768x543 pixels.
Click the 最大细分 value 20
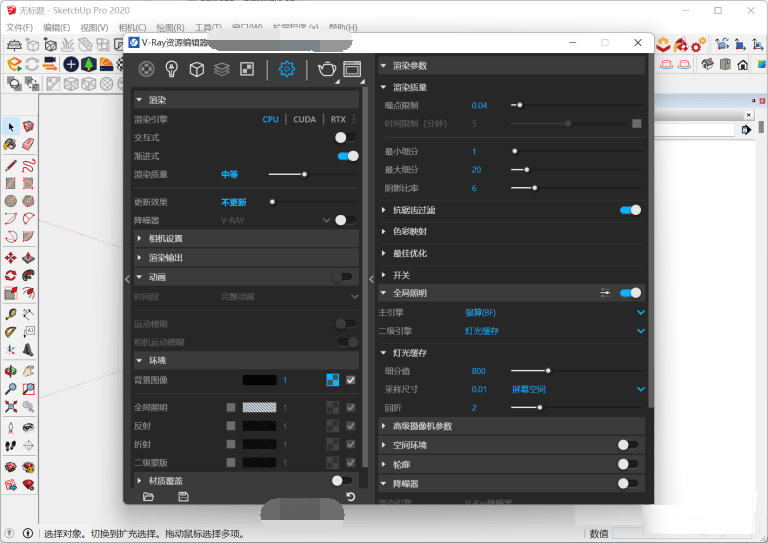tap(476, 170)
